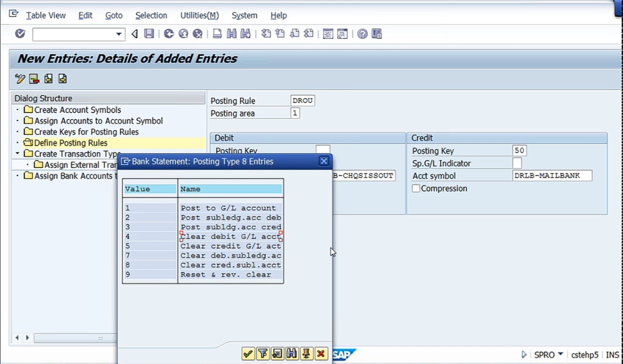623x364 pixels.
Task: Open the Selection menu
Action: click(151, 15)
